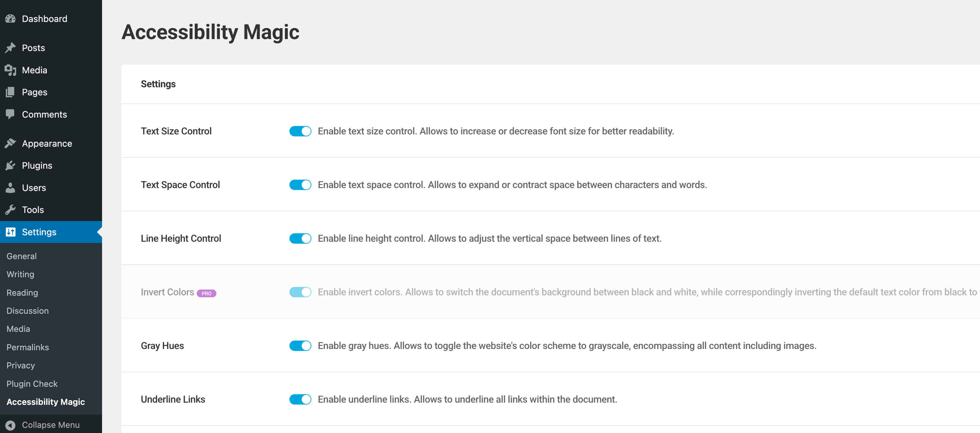Viewport: 980px width, 433px height.
Task: Go to the Plugin Check page
Action: [32, 384]
